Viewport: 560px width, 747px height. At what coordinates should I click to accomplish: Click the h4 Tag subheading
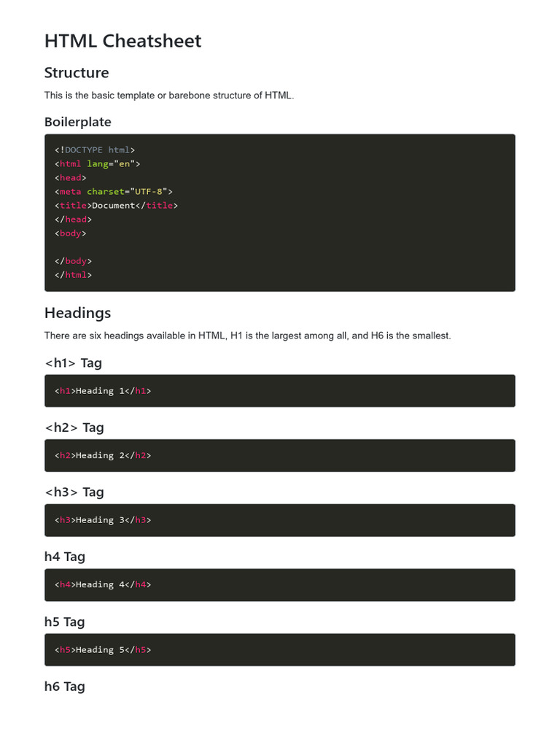(65, 557)
